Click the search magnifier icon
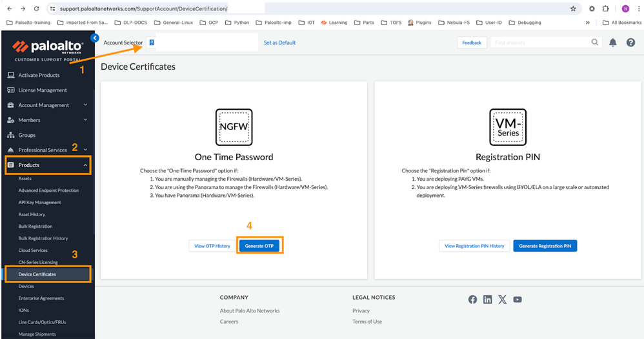This screenshot has height=339, width=644. pos(595,42)
